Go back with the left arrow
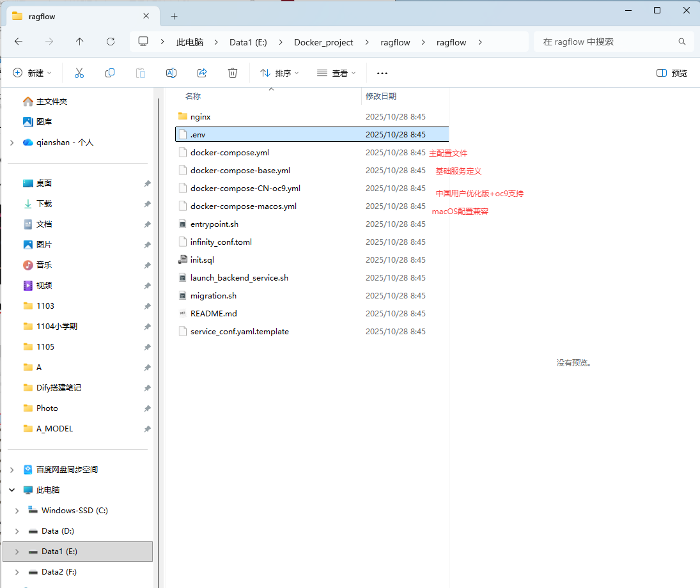Screen dimensions: 700x588 (19, 42)
